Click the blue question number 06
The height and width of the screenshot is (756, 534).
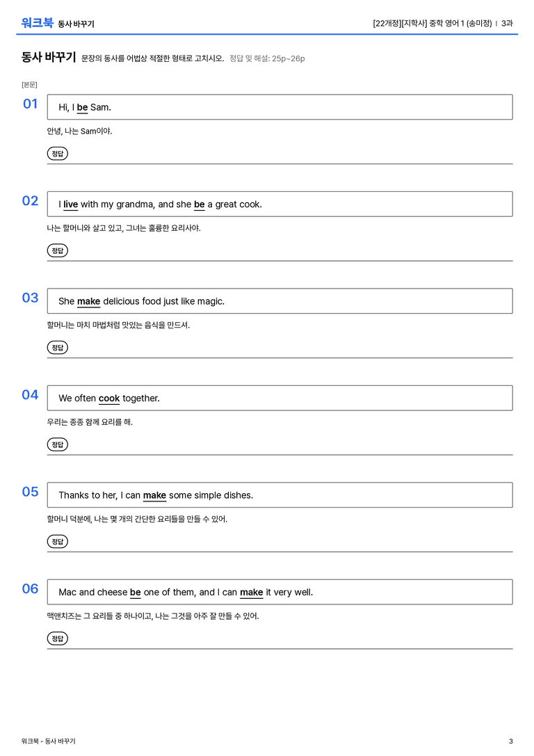pos(30,588)
